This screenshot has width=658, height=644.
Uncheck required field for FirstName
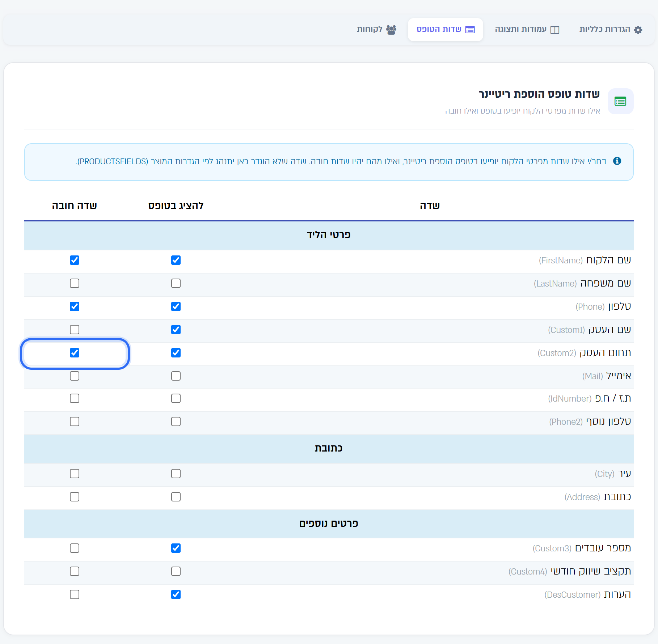click(x=75, y=260)
